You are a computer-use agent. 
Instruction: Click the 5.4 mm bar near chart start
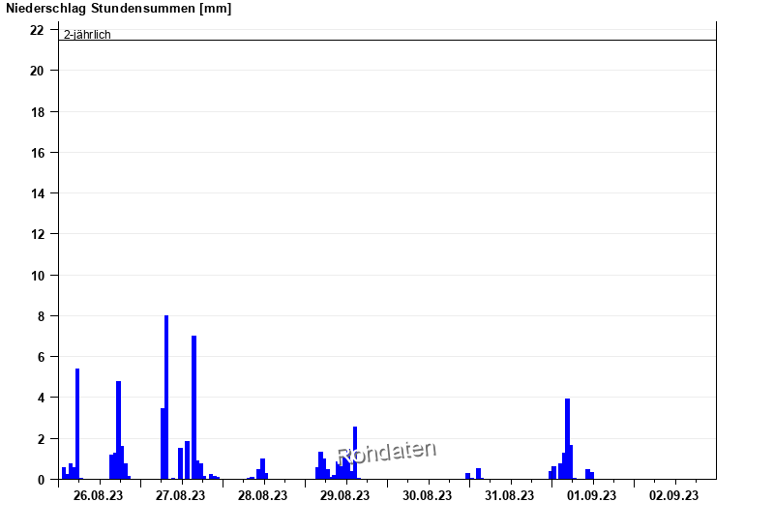coord(77,424)
